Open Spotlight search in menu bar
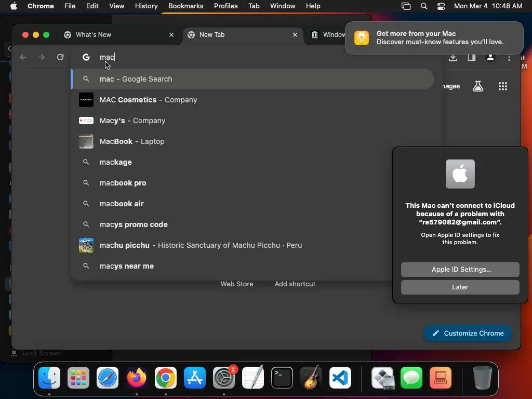This screenshot has height=399, width=532. point(424,6)
